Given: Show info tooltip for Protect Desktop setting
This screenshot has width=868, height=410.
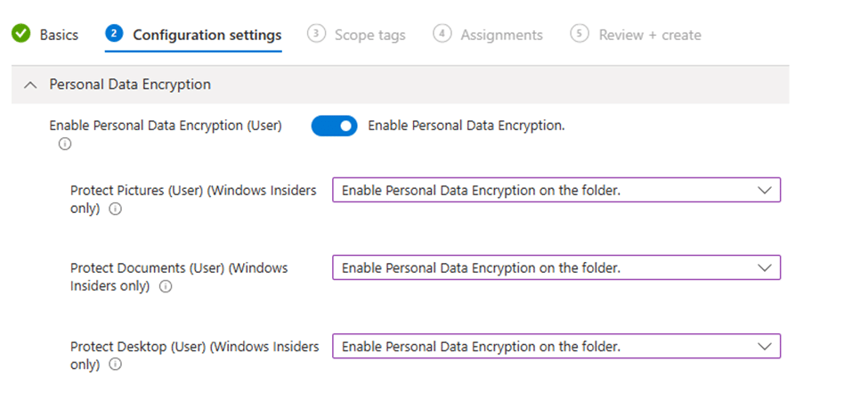Looking at the screenshot, I should (x=115, y=365).
